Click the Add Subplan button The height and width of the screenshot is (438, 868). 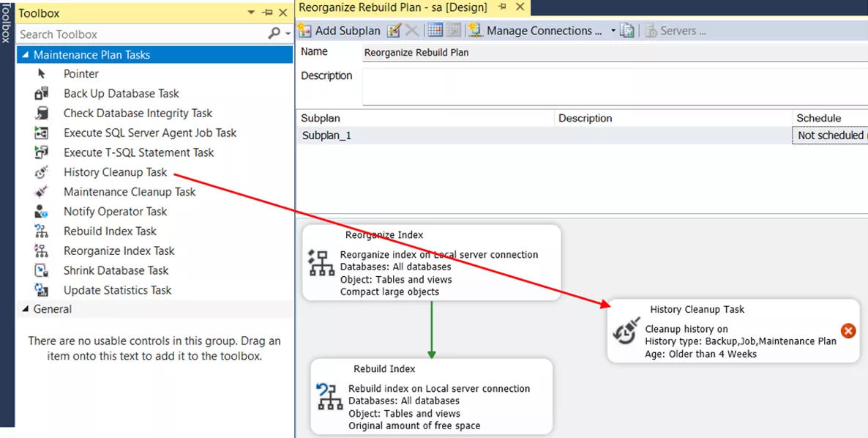[340, 31]
